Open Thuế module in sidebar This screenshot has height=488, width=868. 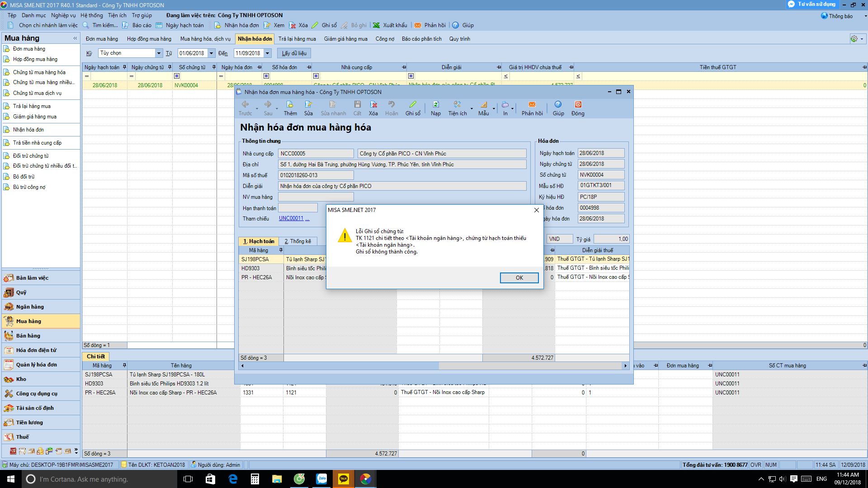coord(41,437)
